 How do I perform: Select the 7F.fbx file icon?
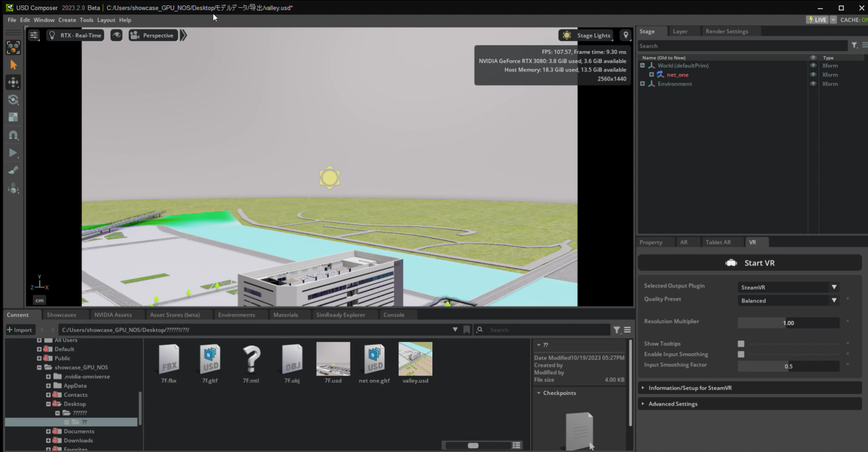click(x=169, y=359)
